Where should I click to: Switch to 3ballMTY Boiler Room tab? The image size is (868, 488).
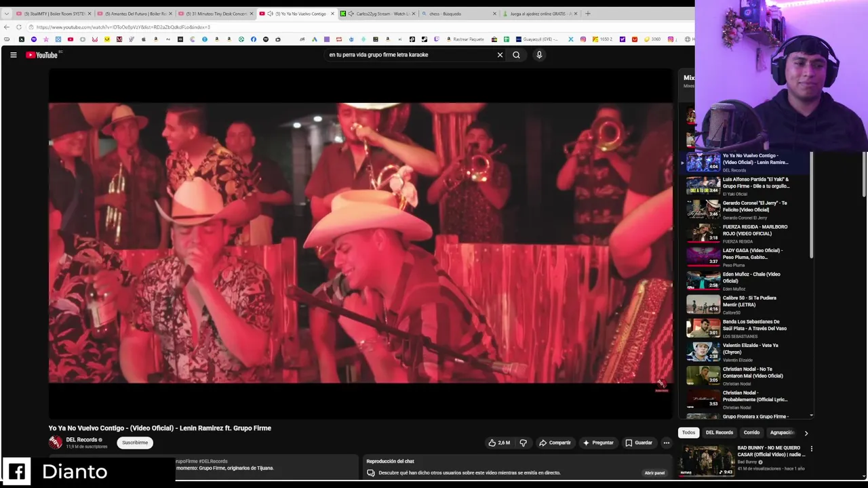coord(52,14)
